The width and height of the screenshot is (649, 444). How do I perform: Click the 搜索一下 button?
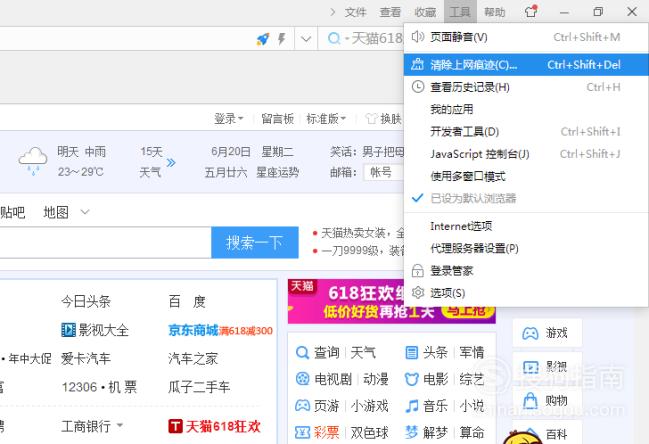(255, 242)
